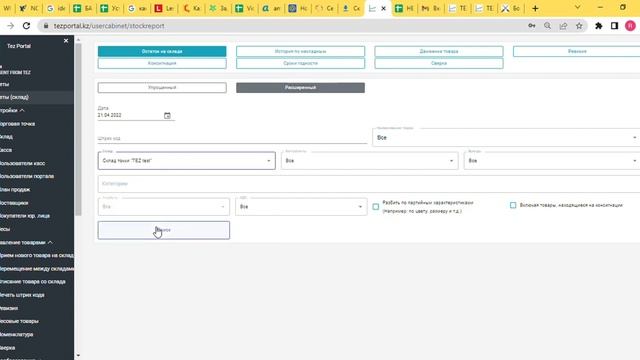
Task: Open 'Номенклатура' in the sidebar
Action: tap(17, 334)
